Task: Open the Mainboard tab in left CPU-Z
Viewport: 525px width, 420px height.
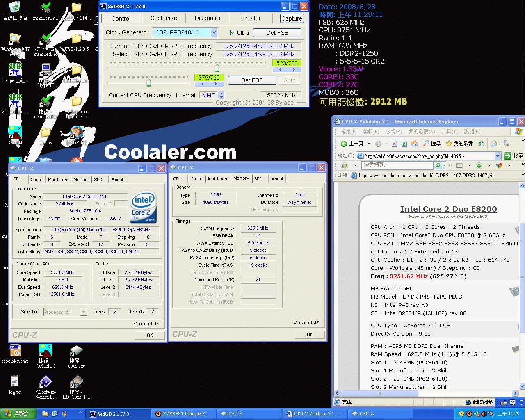Action: point(58,180)
